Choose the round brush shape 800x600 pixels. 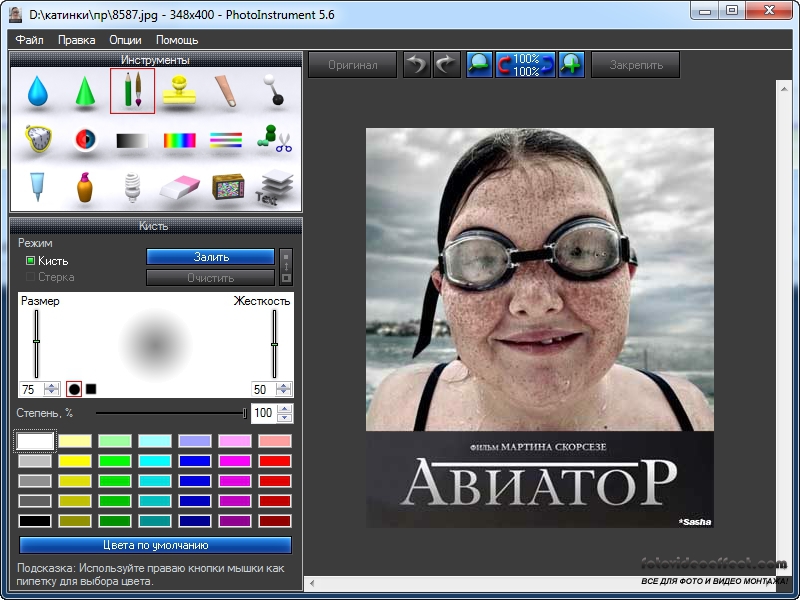pos(74,389)
